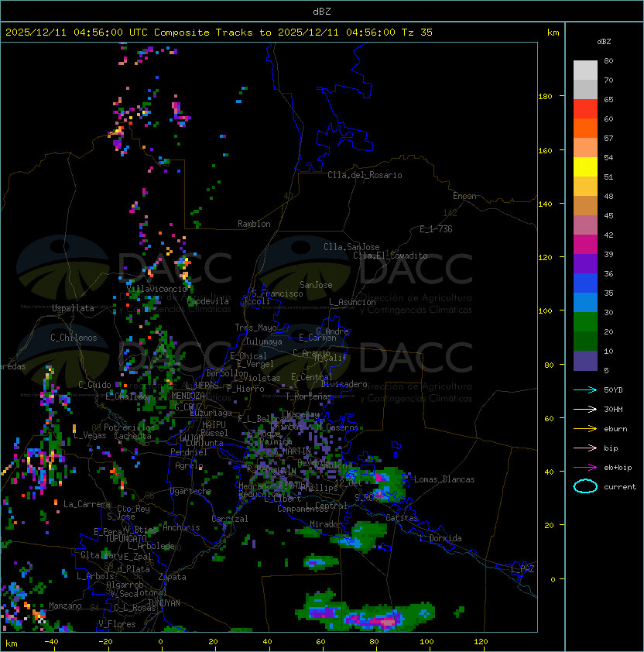Viewport: 644px width, 652px height.
Task: Click the 'MENDOZA' map label
Action: pos(188,395)
